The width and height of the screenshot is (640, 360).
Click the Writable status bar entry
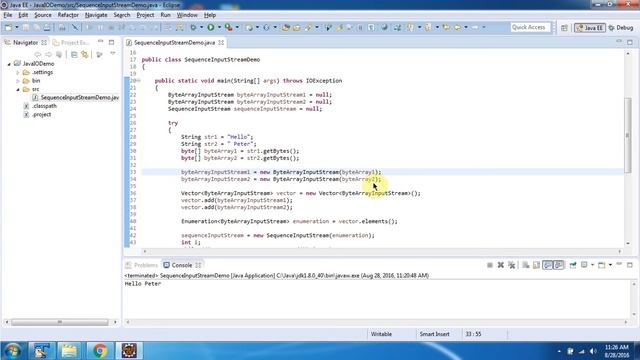pos(381,334)
